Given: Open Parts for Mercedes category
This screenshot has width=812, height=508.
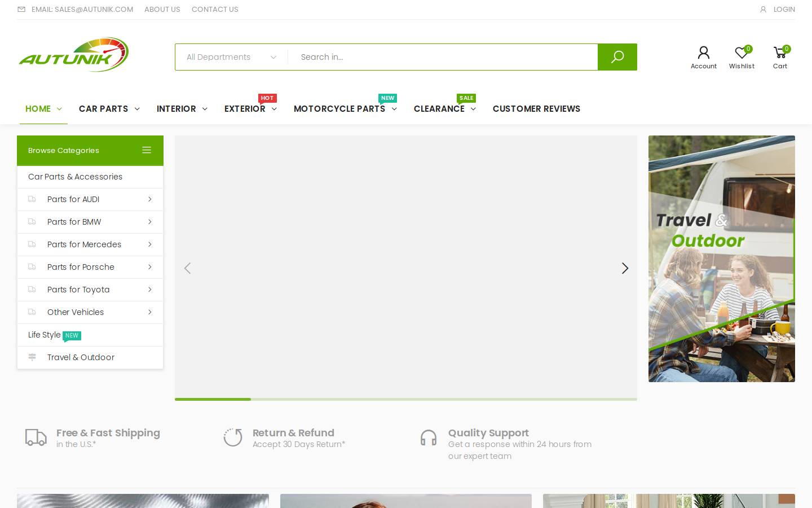Looking at the screenshot, I should [x=85, y=244].
